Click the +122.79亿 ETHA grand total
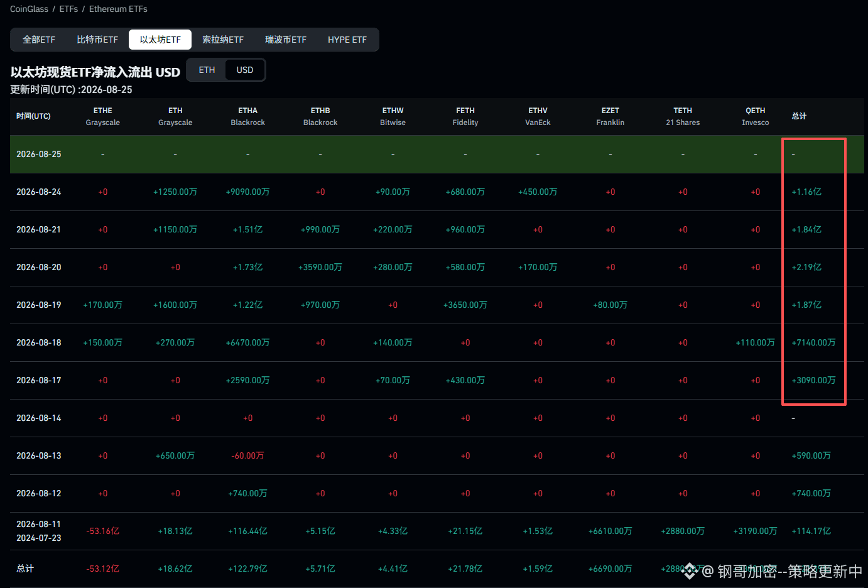The height and width of the screenshot is (588, 868). (248, 569)
